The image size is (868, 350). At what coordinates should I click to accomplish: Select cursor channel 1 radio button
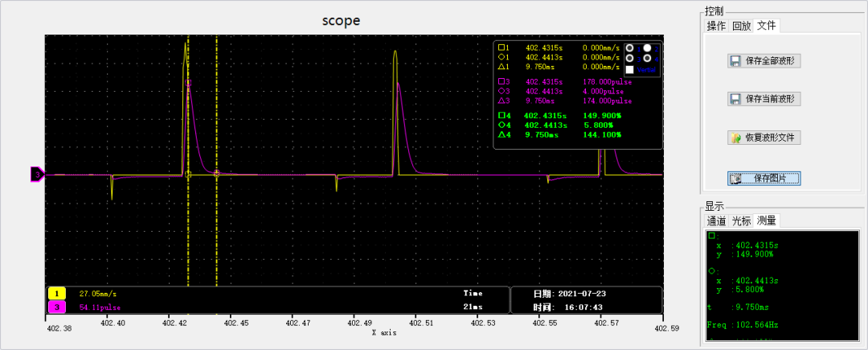(630, 47)
